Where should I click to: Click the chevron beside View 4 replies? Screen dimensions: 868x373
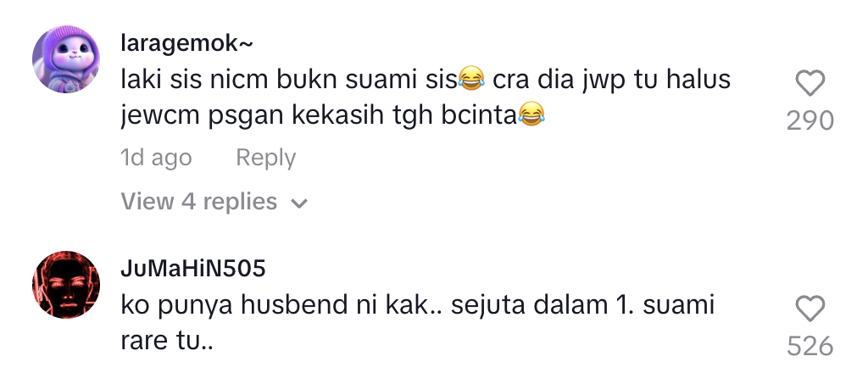[299, 203]
